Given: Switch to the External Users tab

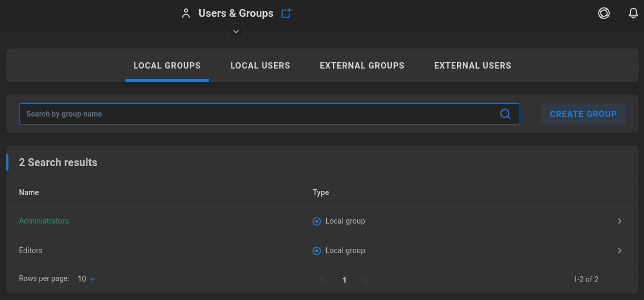Looking at the screenshot, I should (x=473, y=66).
